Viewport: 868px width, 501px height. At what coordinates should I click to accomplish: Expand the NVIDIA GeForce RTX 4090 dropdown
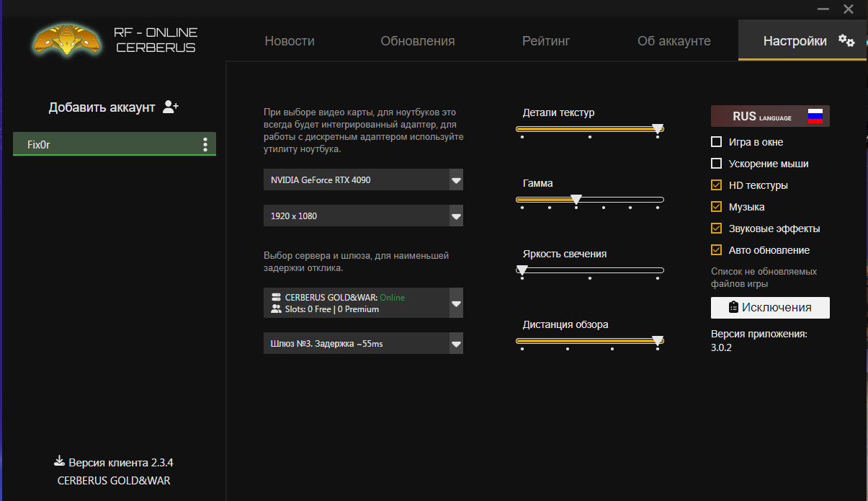pos(455,180)
